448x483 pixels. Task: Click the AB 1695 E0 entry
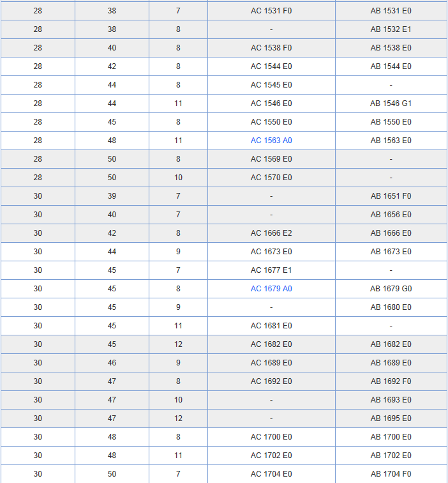(391, 418)
